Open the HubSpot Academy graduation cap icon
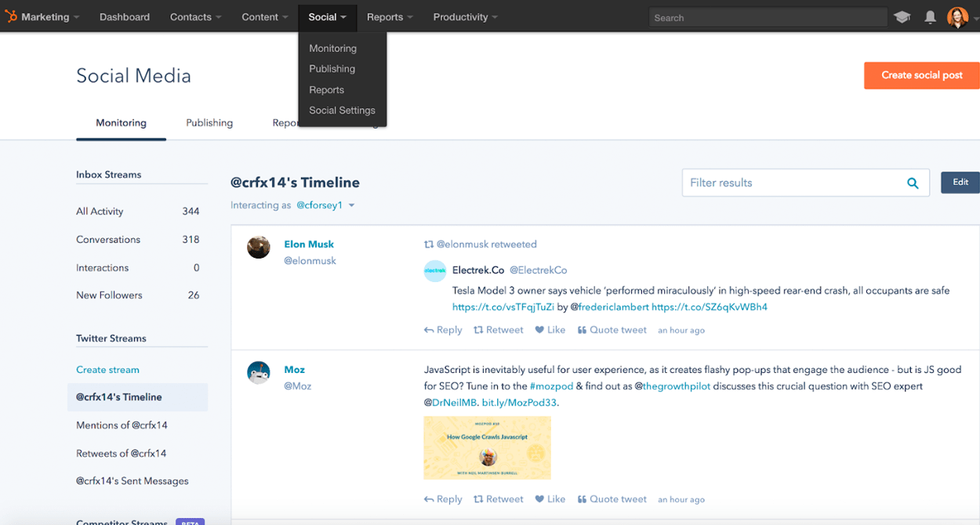The width and height of the screenshot is (980, 525). pyautogui.click(x=902, y=17)
